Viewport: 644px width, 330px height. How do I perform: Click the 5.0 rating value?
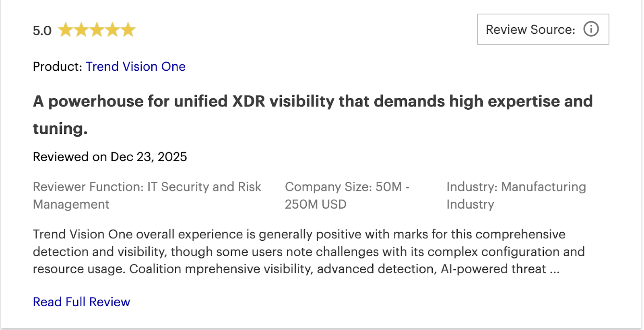pyautogui.click(x=41, y=30)
